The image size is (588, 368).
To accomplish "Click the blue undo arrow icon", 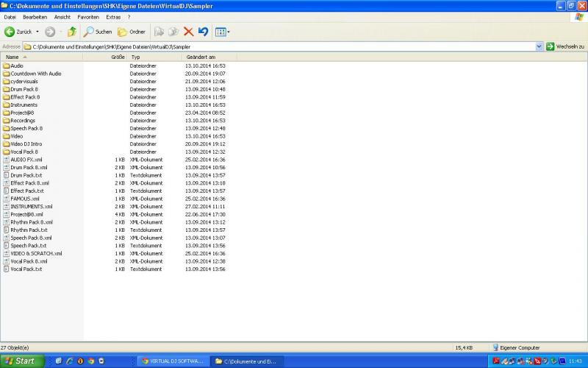I will point(204,32).
